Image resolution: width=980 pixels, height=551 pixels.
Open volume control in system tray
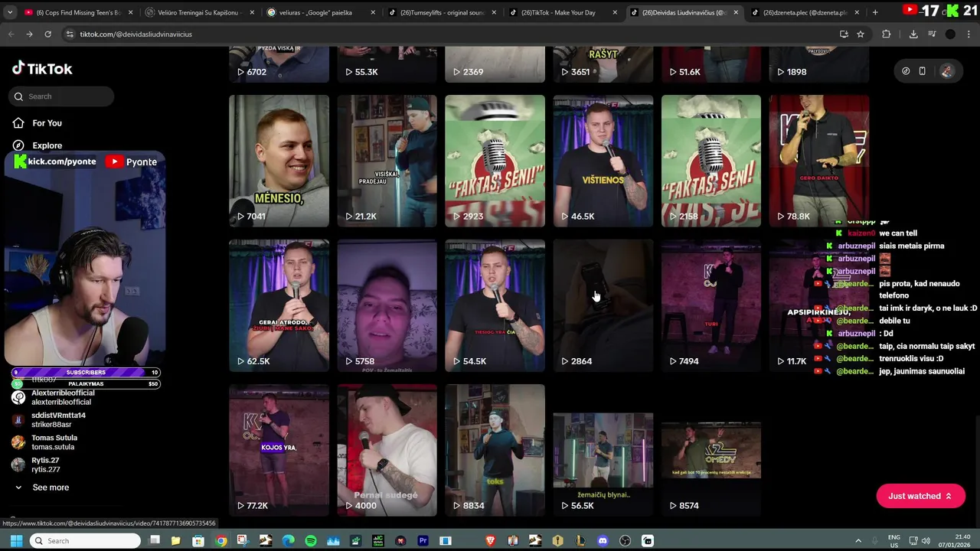[925, 541]
